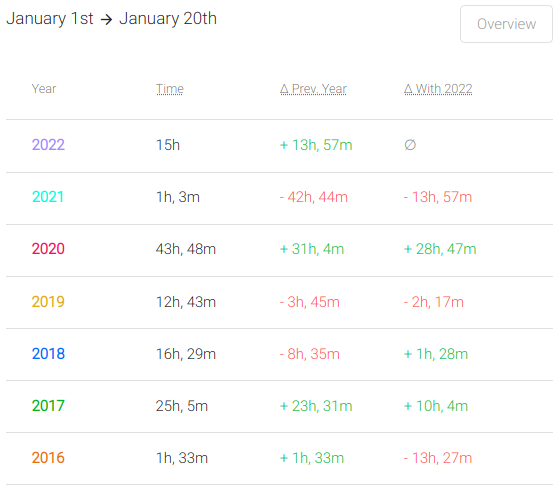Click the + 13h, 57m delta value
The height and width of the screenshot is (488, 560).
(x=316, y=145)
